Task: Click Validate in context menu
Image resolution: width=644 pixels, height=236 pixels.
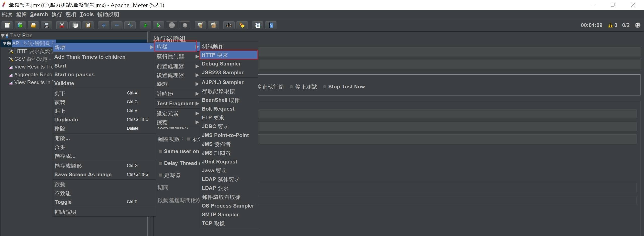Action: point(104,83)
